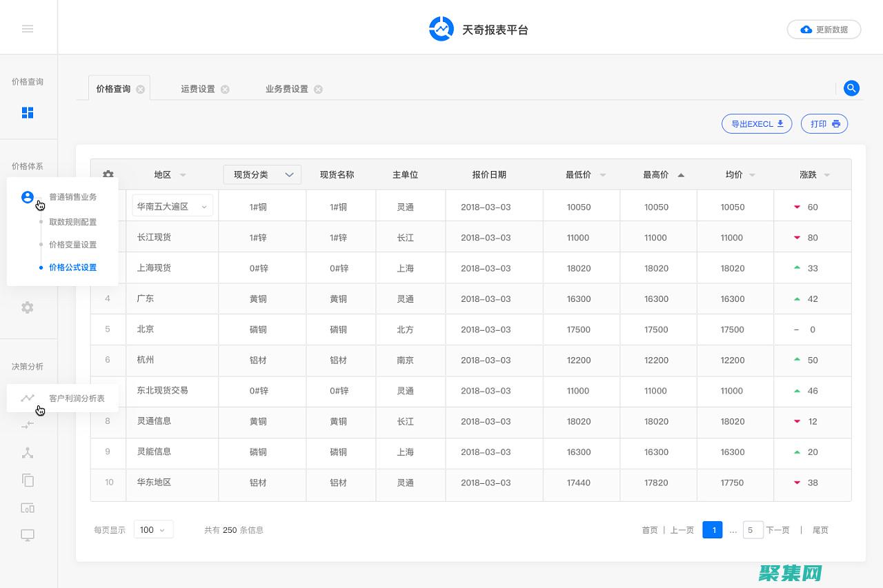Switch to the 运费设置 tab
883x588 pixels.
coord(199,88)
